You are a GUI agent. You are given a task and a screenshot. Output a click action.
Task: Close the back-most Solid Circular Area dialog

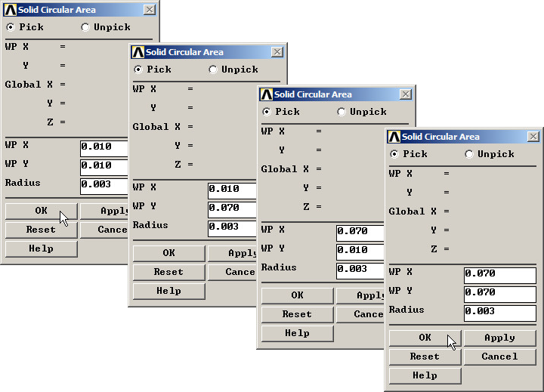point(150,10)
